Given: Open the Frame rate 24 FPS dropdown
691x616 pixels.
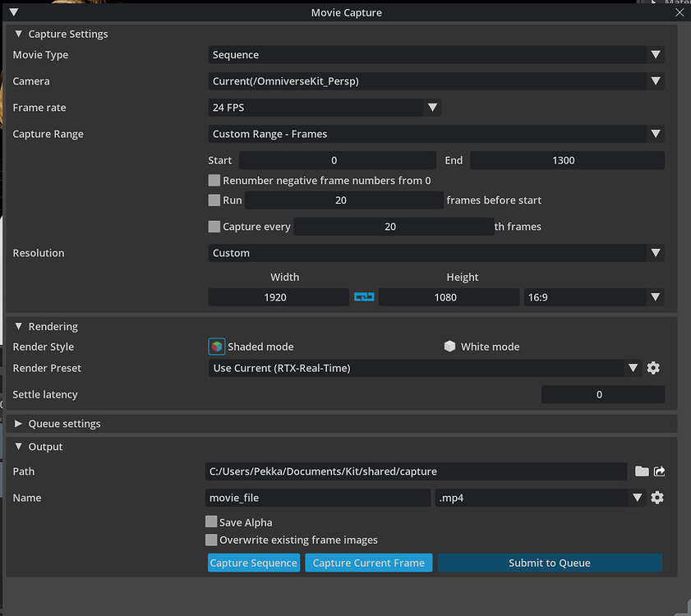Looking at the screenshot, I should tap(325, 108).
